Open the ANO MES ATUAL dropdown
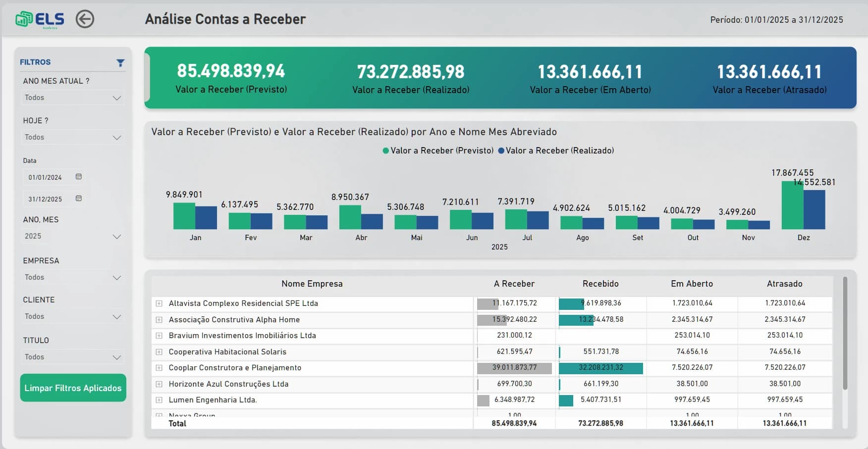868x449 pixels. (73, 98)
